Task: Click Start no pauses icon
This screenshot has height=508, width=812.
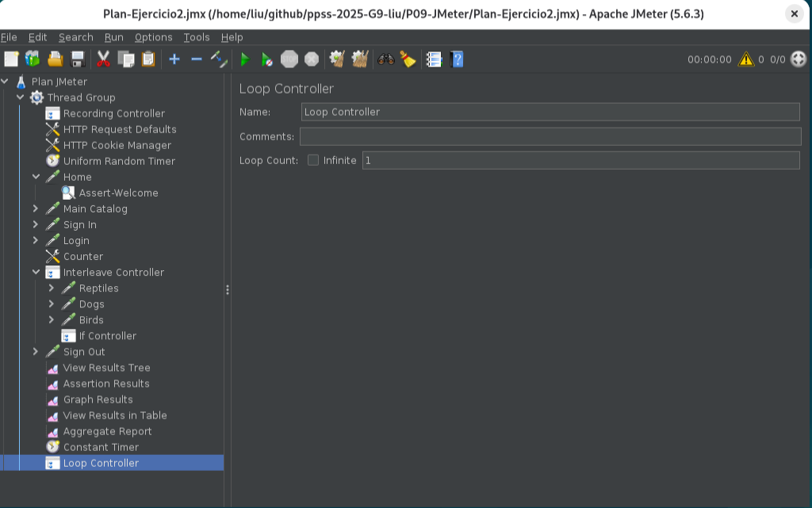Action: pyautogui.click(x=266, y=59)
